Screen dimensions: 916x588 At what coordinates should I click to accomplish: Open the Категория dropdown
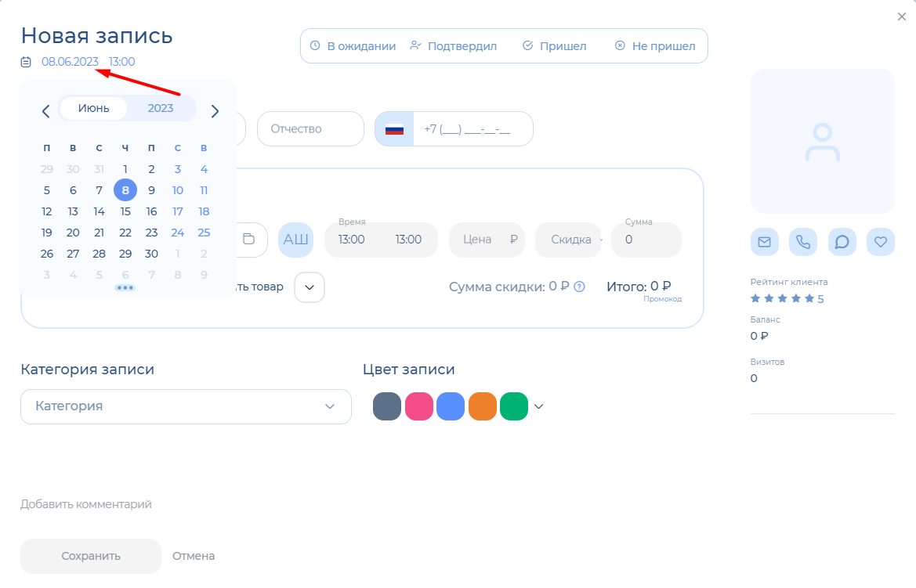(x=186, y=406)
